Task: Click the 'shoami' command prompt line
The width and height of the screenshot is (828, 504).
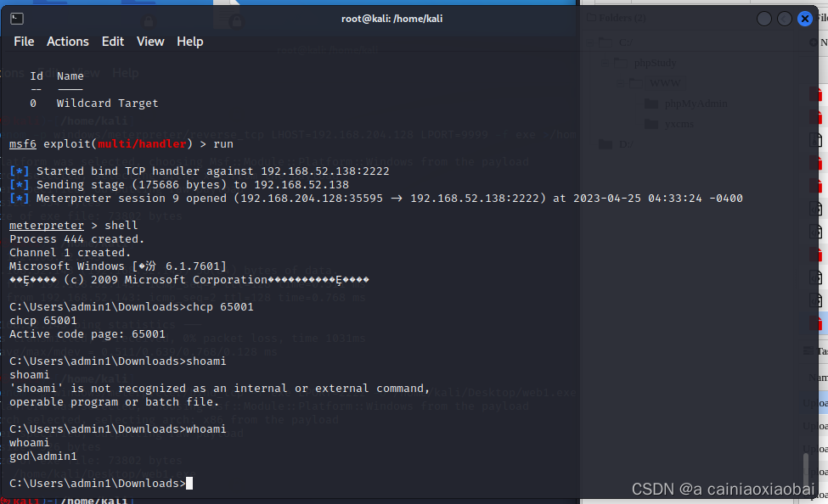Action: point(118,361)
